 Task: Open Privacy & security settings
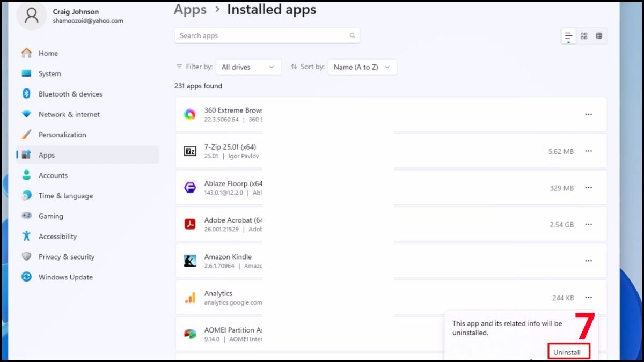click(87, 256)
